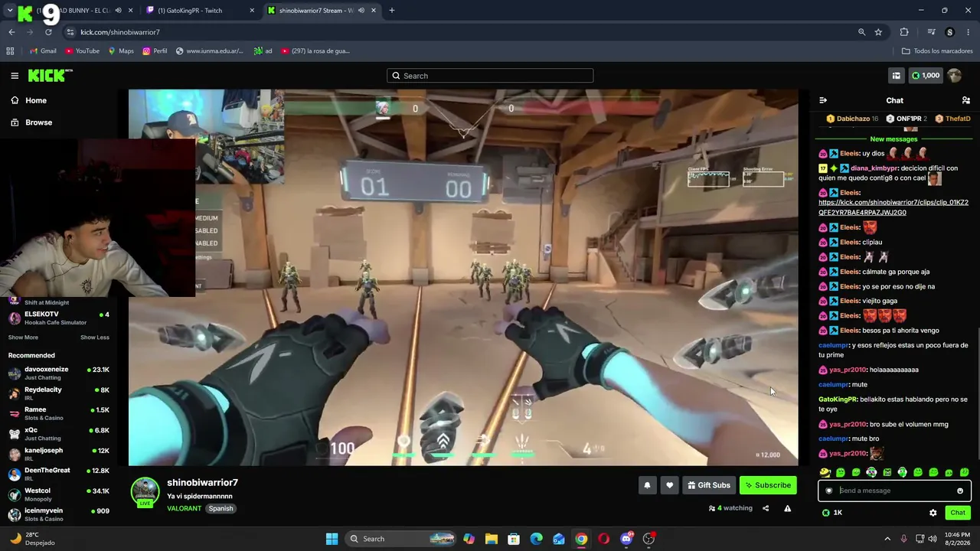Click the Windows taskbar Search box
980x551 pixels.
[401, 539]
